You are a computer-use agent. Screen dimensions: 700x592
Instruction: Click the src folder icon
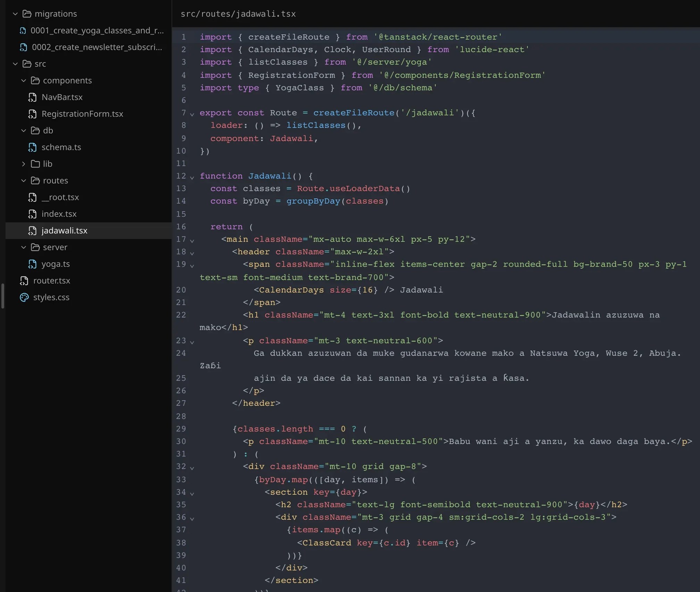27,64
